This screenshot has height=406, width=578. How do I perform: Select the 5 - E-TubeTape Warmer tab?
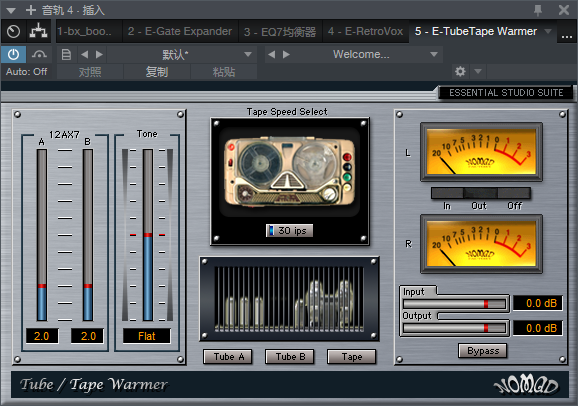[x=476, y=31]
